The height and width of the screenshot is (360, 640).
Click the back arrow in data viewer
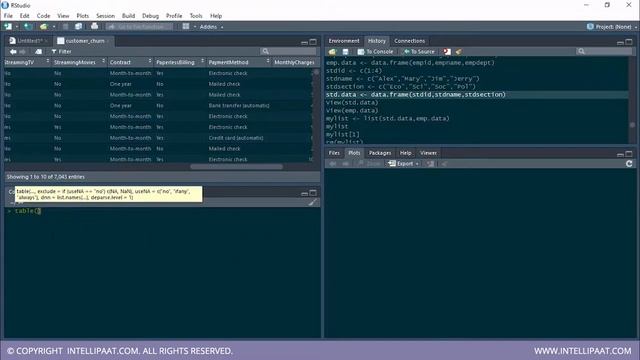[x=13, y=51]
